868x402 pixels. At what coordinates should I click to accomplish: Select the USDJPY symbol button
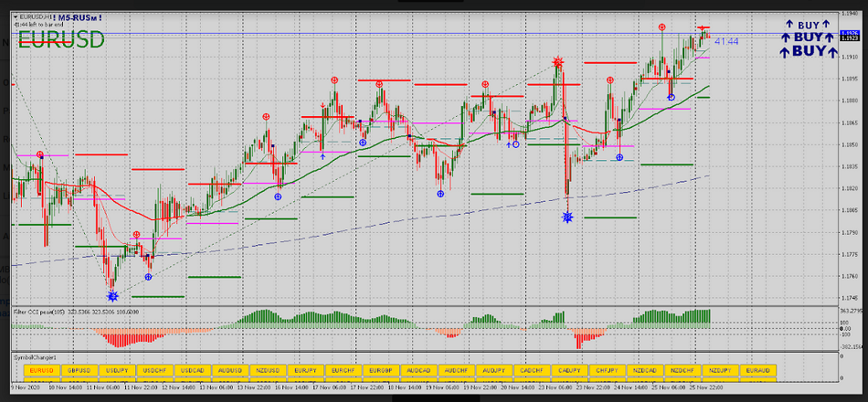click(117, 370)
